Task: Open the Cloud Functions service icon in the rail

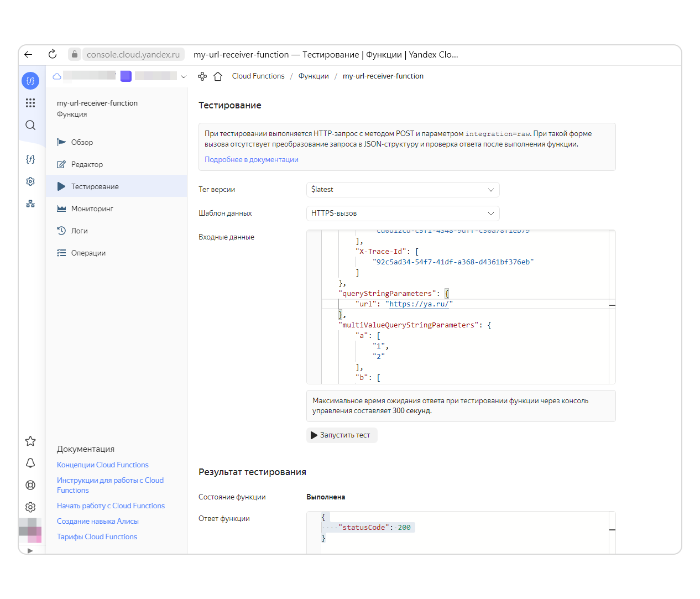Action: pyautogui.click(x=30, y=81)
